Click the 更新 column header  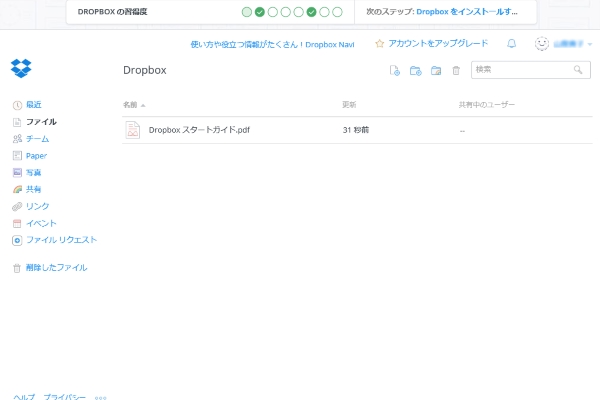pyautogui.click(x=349, y=104)
